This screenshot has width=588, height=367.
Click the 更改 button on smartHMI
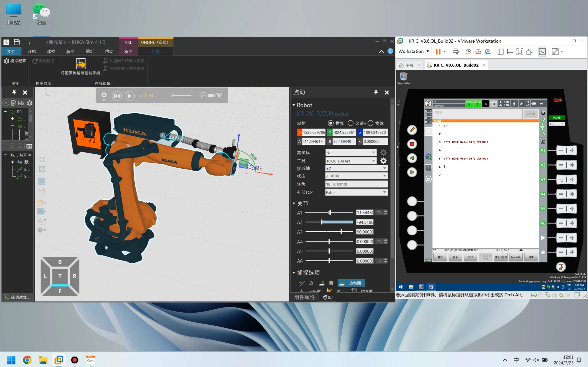click(x=440, y=257)
